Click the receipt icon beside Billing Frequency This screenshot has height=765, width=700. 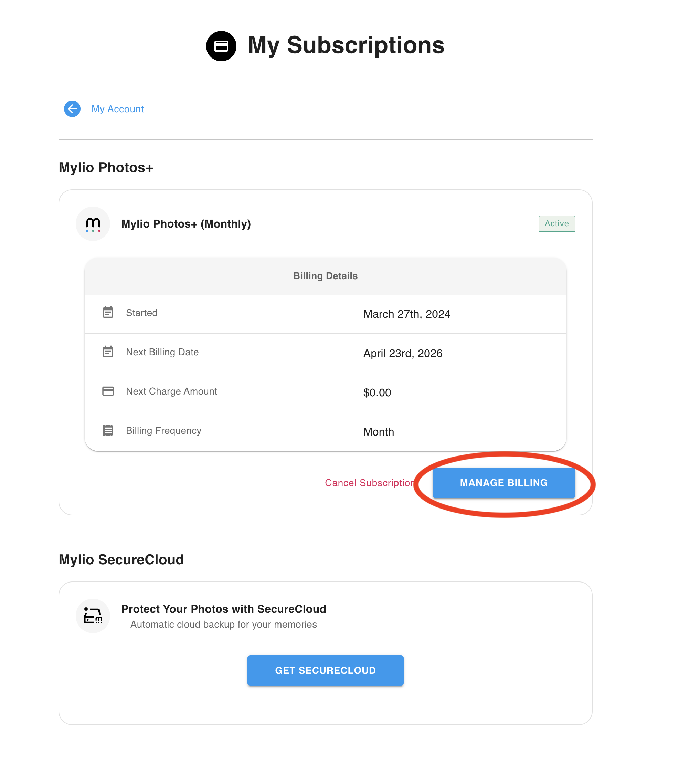pos(108,430)
